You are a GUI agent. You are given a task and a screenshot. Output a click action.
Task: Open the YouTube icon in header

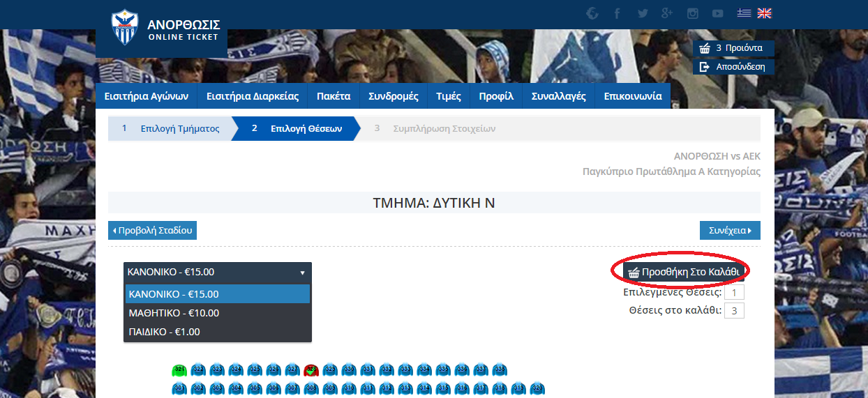pos(717,13)
